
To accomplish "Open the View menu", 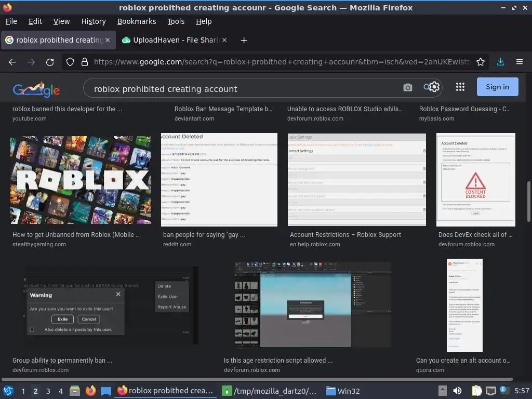I will 61,21.
